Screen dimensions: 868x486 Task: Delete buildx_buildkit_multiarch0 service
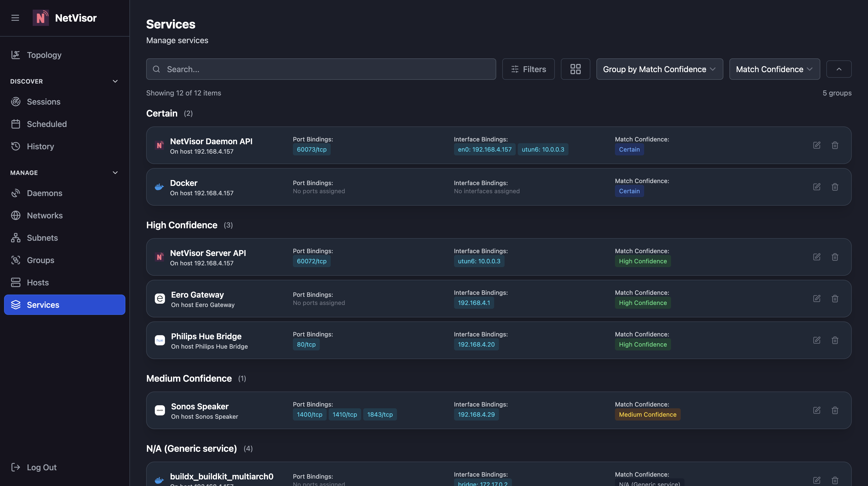point(835,480)
